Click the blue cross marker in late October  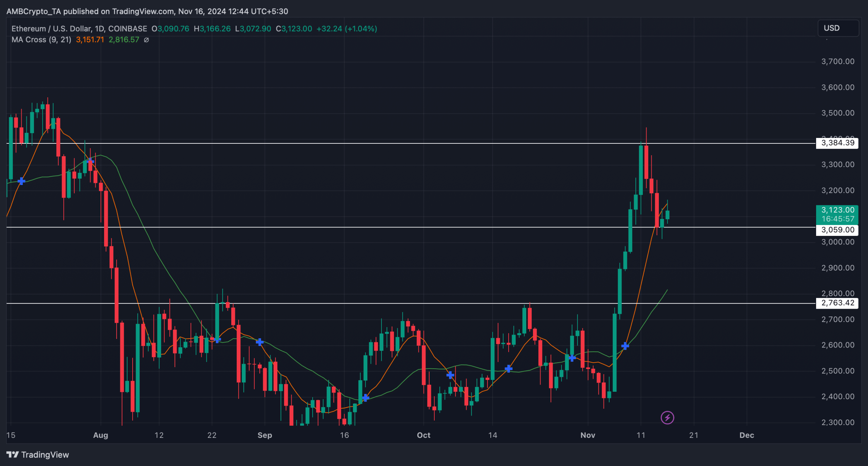point(572,358)
